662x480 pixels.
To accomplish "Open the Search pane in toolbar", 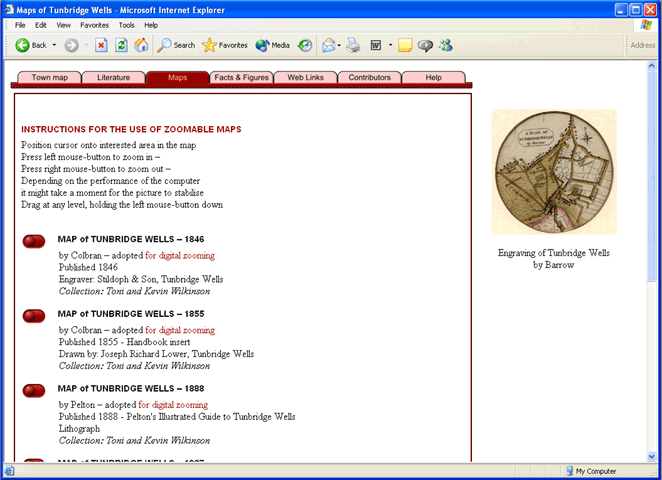I will (x=176, y=45).
